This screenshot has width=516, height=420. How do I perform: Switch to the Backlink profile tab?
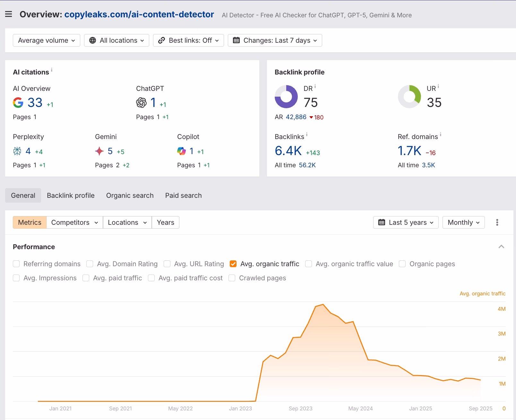pyautogui.click(x=71, y=196)
